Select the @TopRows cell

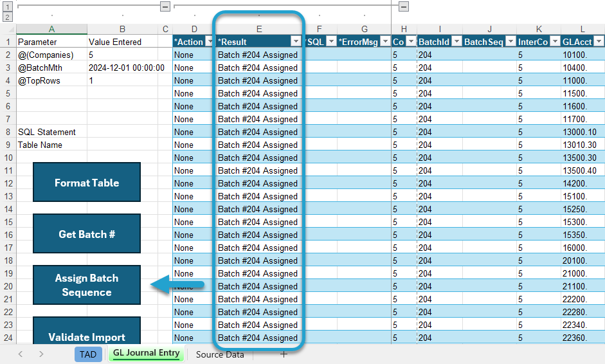tap(51, 80)
